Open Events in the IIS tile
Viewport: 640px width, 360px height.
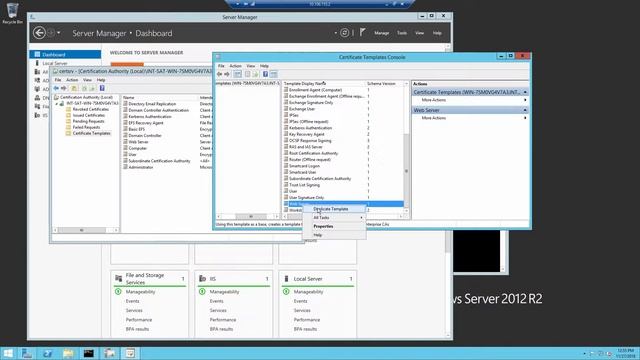tap(216, 301)
